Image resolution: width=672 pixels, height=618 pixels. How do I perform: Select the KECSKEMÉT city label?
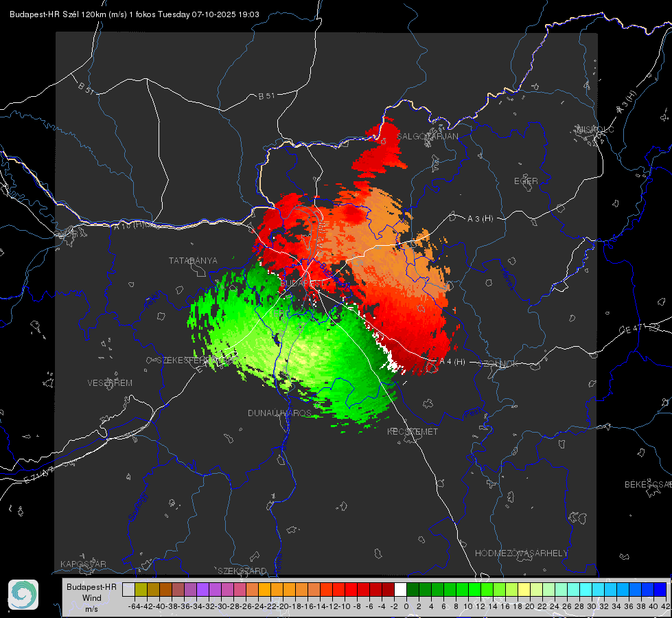click(413, 431)
